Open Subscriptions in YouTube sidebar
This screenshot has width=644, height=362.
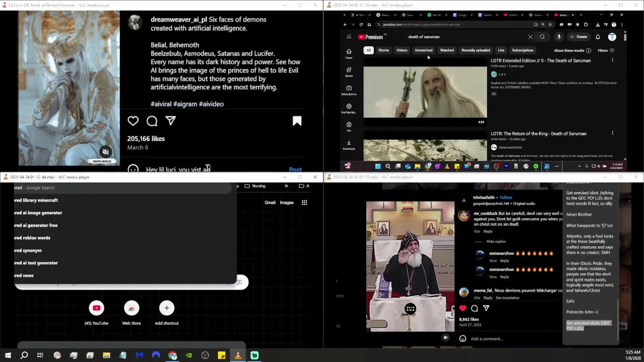tap(349, 90)
